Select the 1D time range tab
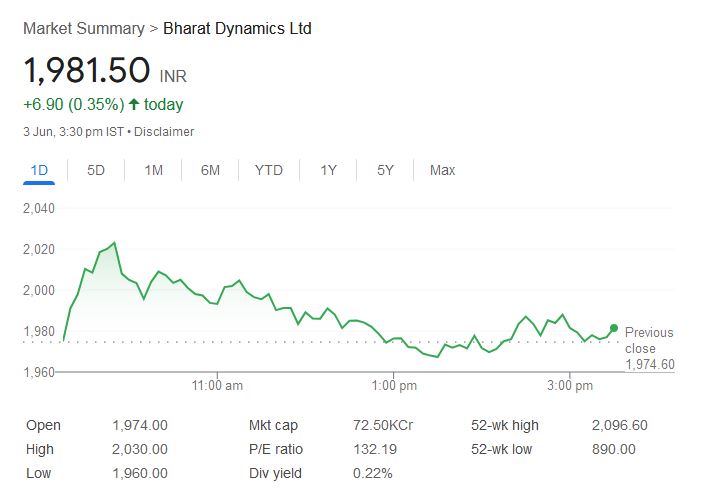Image resolution: width=720 pixels, height=502 pixels. [x=39, y=170]
